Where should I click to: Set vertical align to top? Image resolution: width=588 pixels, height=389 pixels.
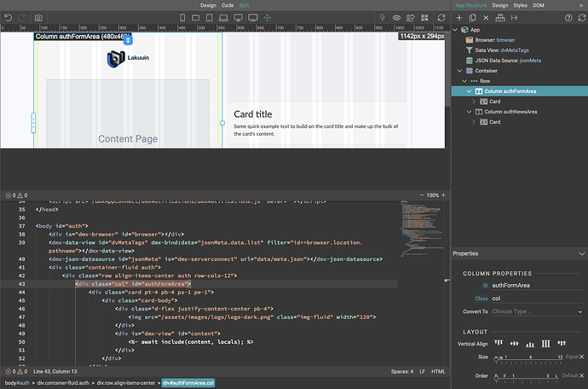(x=499, y=343)
